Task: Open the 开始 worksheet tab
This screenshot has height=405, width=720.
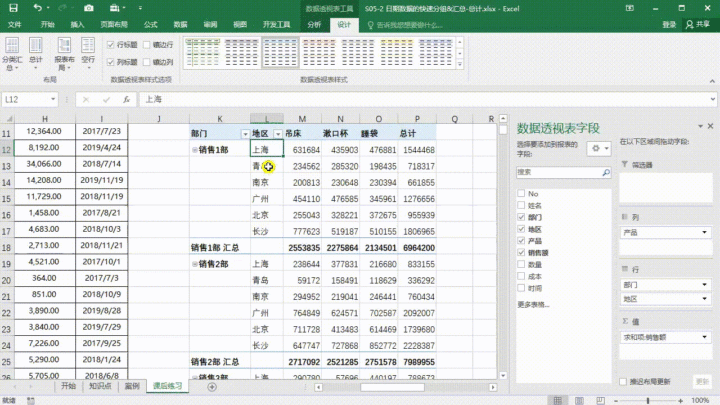Action: (x=68, y=386)
